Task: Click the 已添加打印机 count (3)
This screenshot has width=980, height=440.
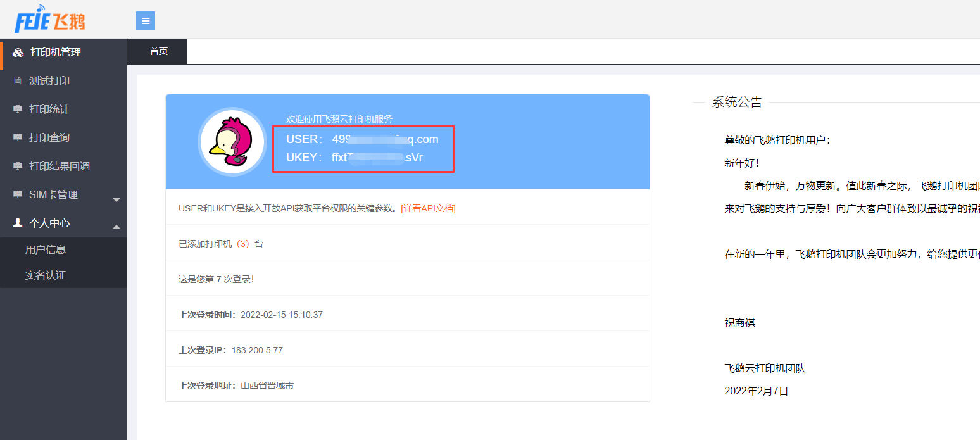Action: pos(243,244)
